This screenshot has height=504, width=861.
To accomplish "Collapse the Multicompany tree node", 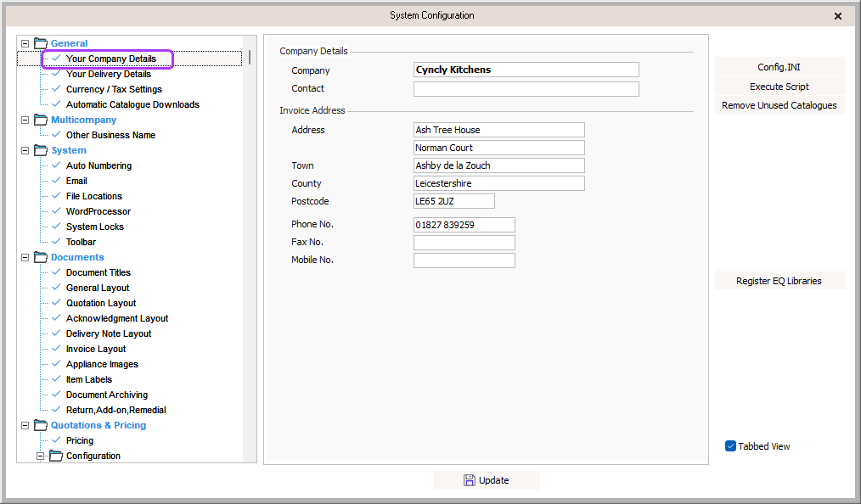I will pos(25,120).
